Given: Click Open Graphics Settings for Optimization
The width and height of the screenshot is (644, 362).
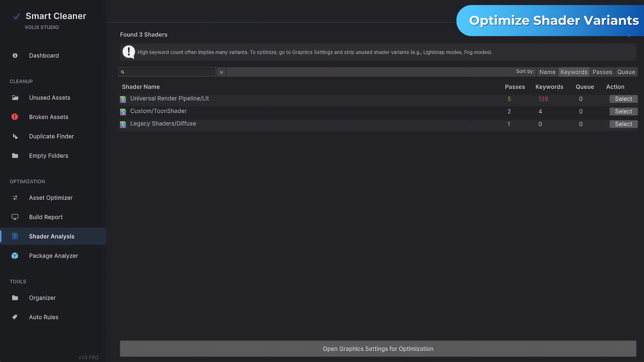Looking at the screenshot, I should 378,349.
